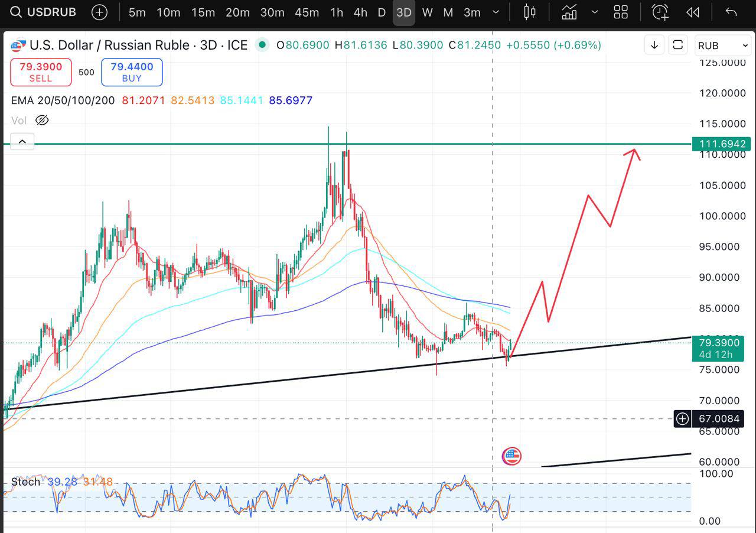Undo the last chart action
The height and width of the screenshot is (533, 756).
click(x=731, y=12)
